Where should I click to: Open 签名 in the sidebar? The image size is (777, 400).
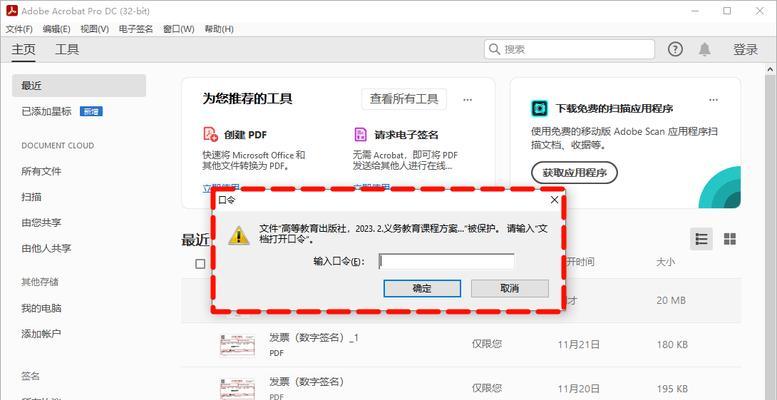31,376
